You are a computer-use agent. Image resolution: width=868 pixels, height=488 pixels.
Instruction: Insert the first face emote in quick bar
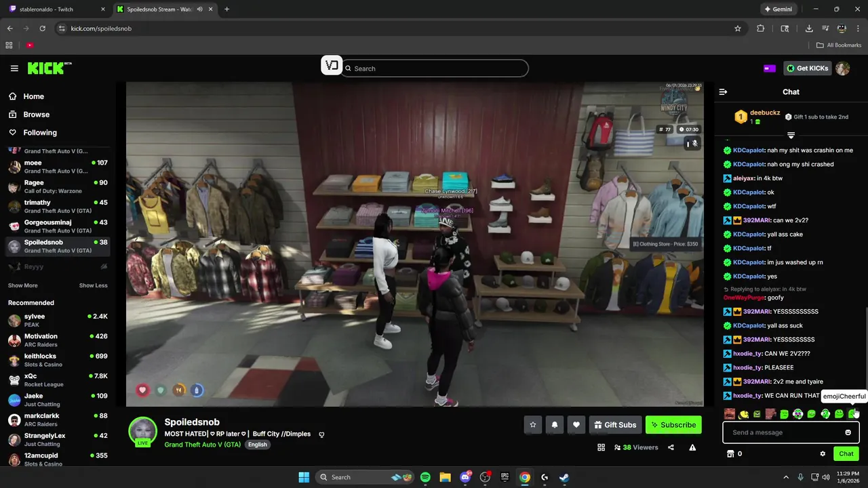(x=730, y=413)
